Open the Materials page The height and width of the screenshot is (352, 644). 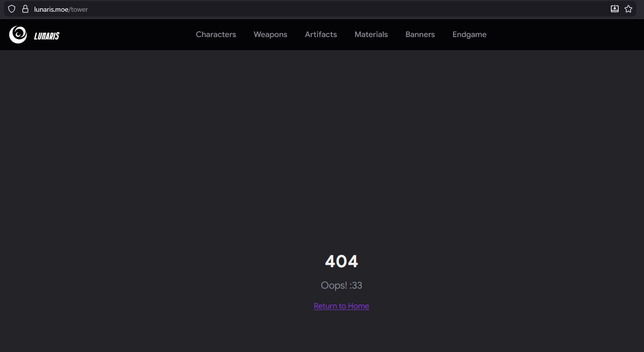(x=371, y=35)
